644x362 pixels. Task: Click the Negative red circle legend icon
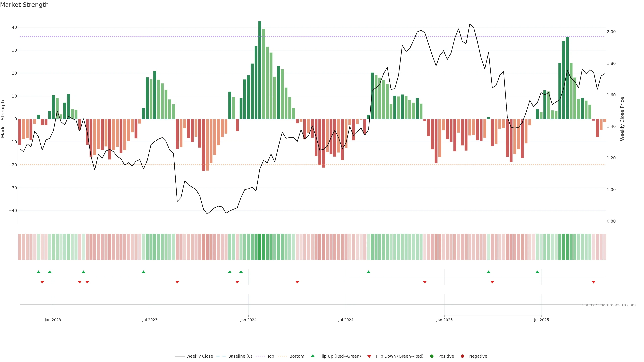462,356
